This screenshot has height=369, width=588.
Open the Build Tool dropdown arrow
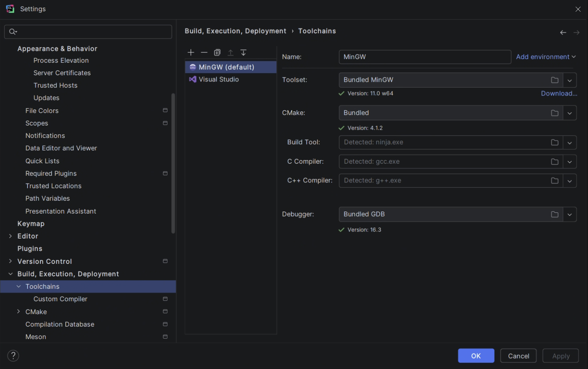click(x=570, y=143)
